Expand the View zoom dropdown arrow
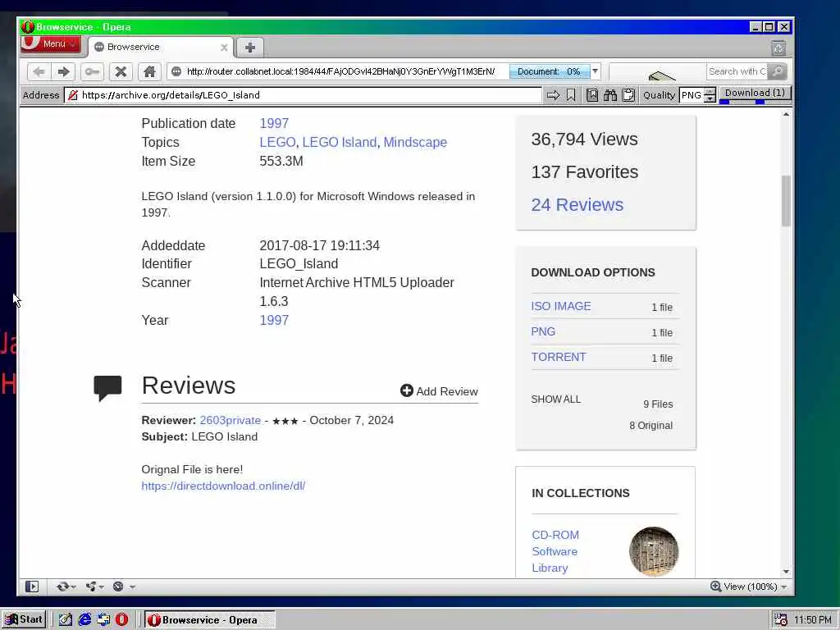 [x=783, y=587]
